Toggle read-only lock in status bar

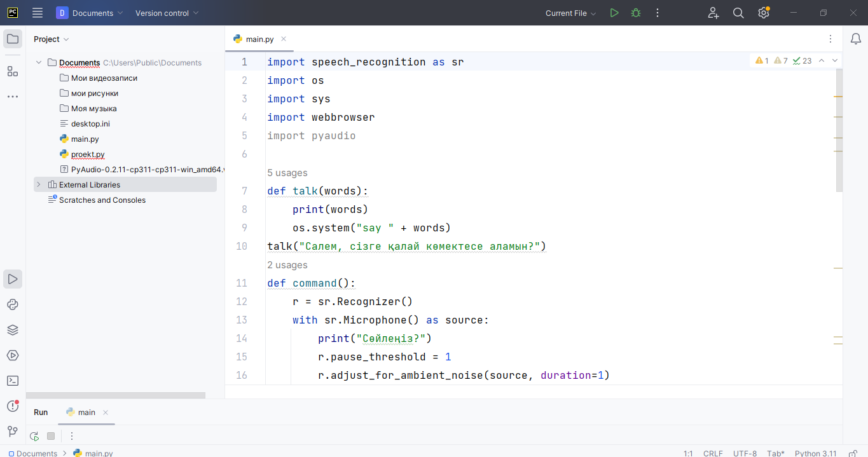pyautogui.click(x=853, y=453)
